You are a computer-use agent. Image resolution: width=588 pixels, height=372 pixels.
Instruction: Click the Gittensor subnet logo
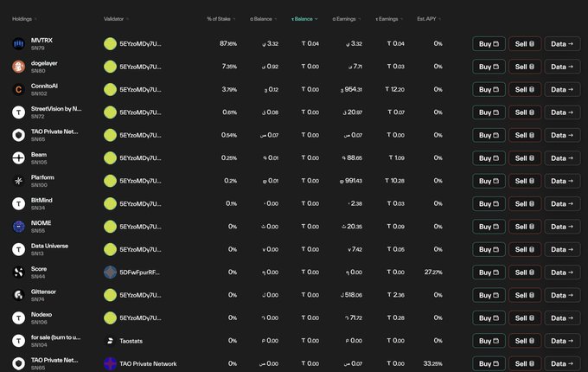(x=18, y=295)
